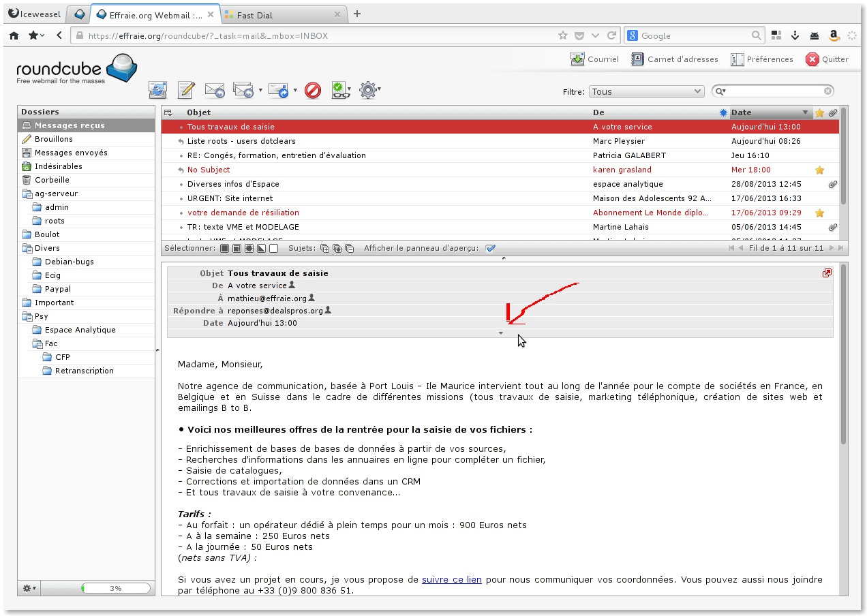Toggle the preview pane checkbox
The image size is (867, 616).
point(490,248)
